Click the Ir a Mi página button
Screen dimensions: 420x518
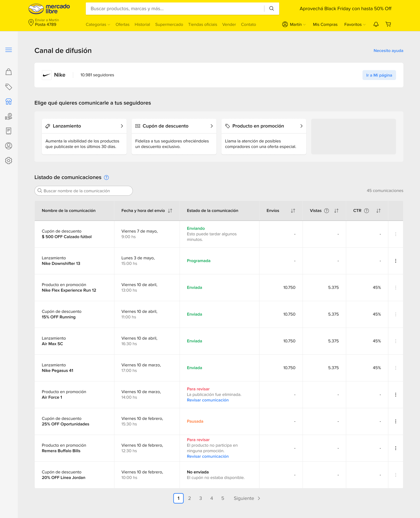point(379,75)
